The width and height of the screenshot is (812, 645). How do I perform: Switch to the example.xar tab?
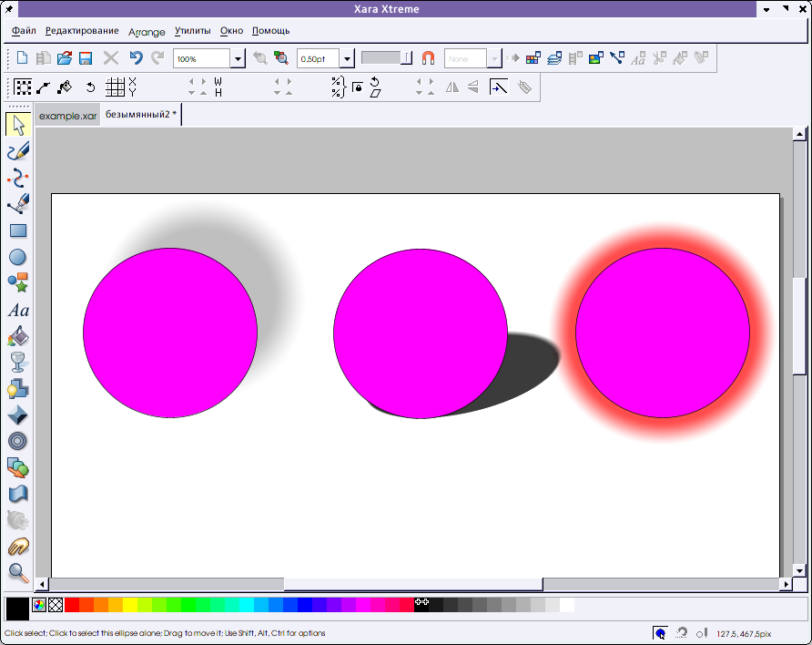click(x=67, y=116)
